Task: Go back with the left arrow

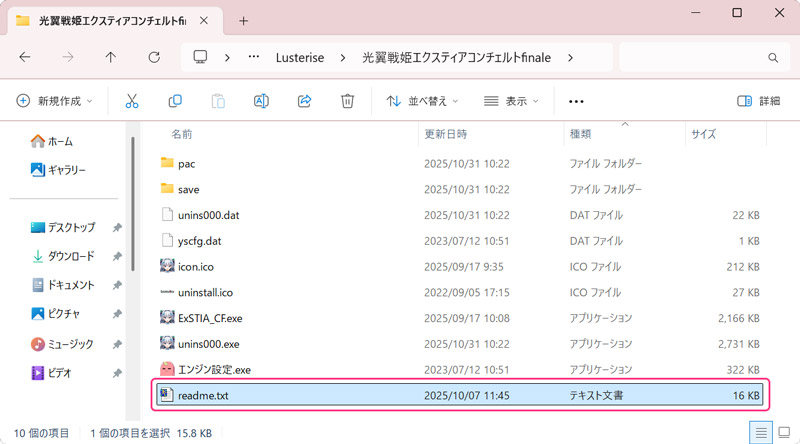Action: (x=25, y=57)
